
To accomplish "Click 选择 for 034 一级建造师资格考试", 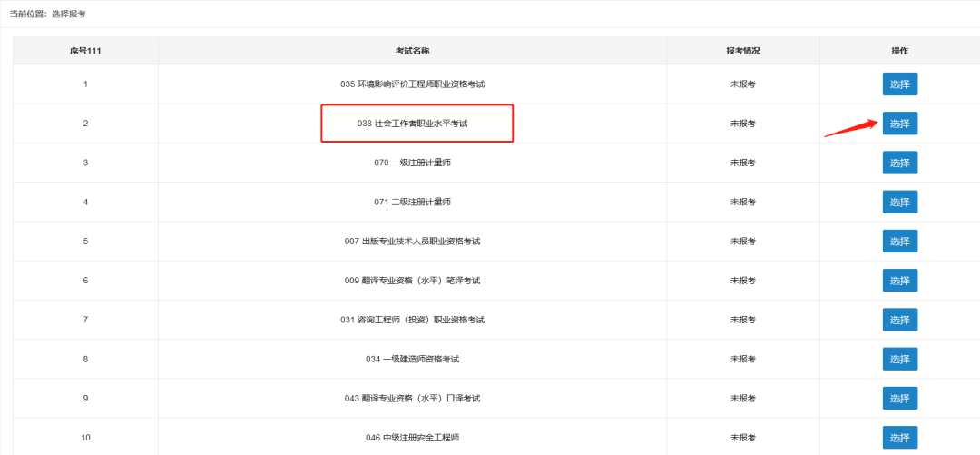I will (900, 360).
